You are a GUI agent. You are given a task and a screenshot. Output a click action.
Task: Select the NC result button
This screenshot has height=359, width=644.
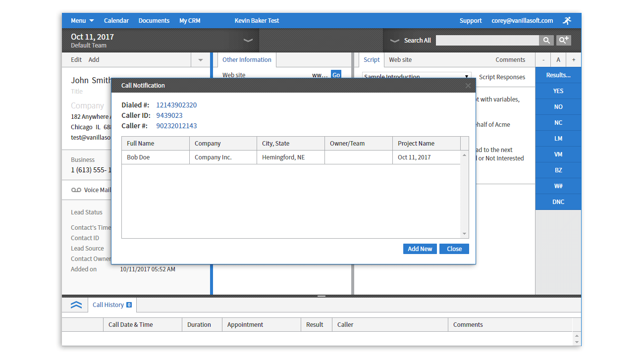pyautogui.click(x=558, y=123)
